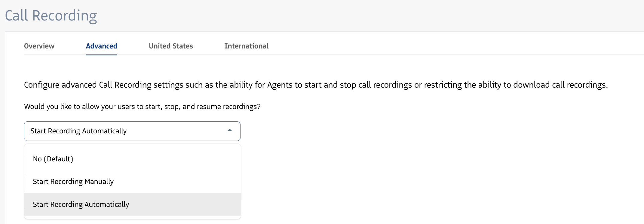The image size is (644, 224).
Task: Click the advanced settings description paragraph
Action: (316, 85)
